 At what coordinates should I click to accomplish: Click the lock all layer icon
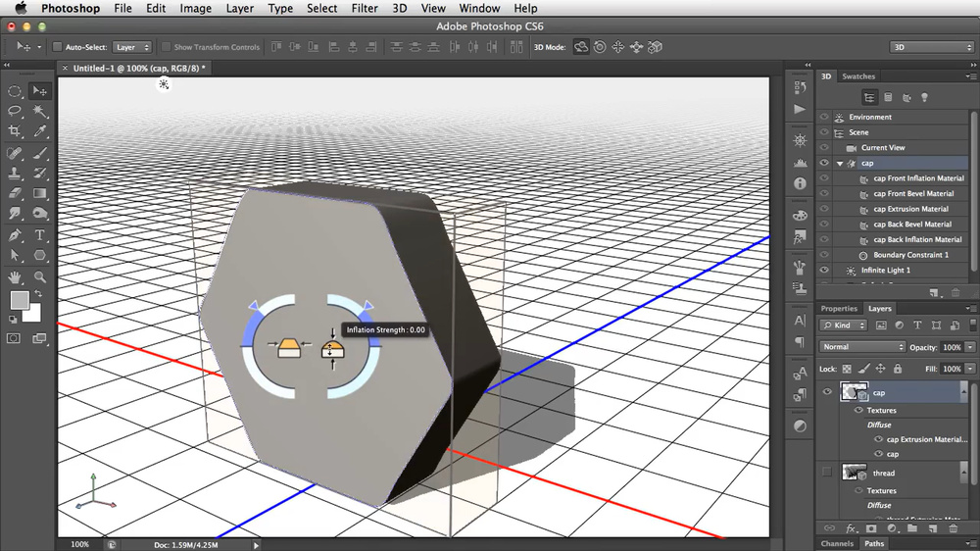click(x=897, y=369)
